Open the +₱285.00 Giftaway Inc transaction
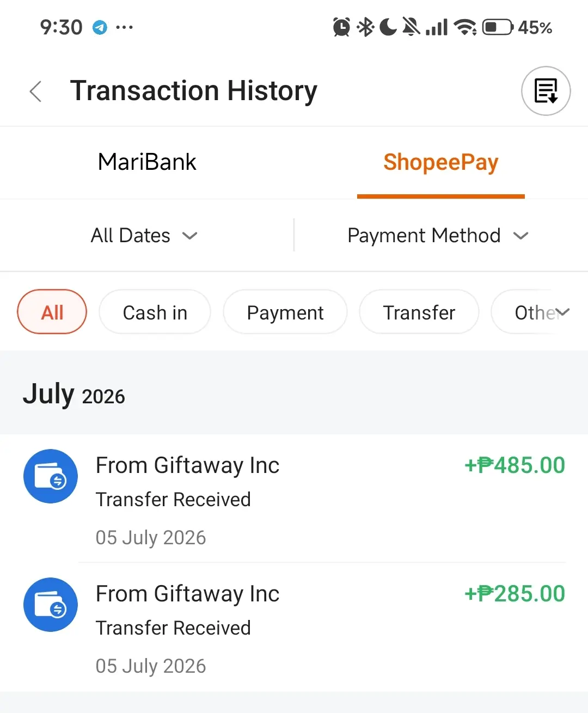588x713 pixels. pos(294,628)
